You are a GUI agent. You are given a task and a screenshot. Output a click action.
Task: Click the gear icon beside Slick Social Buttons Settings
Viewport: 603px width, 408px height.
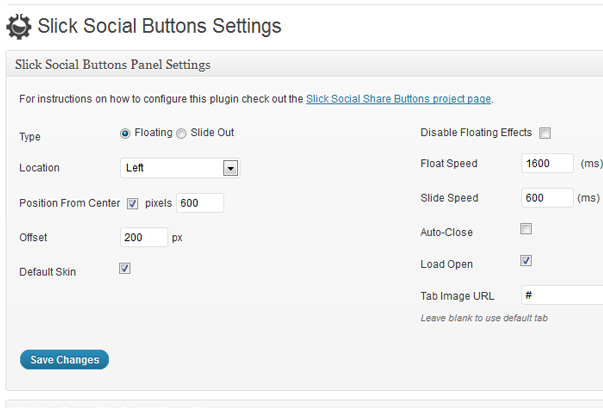coord(18,27)
